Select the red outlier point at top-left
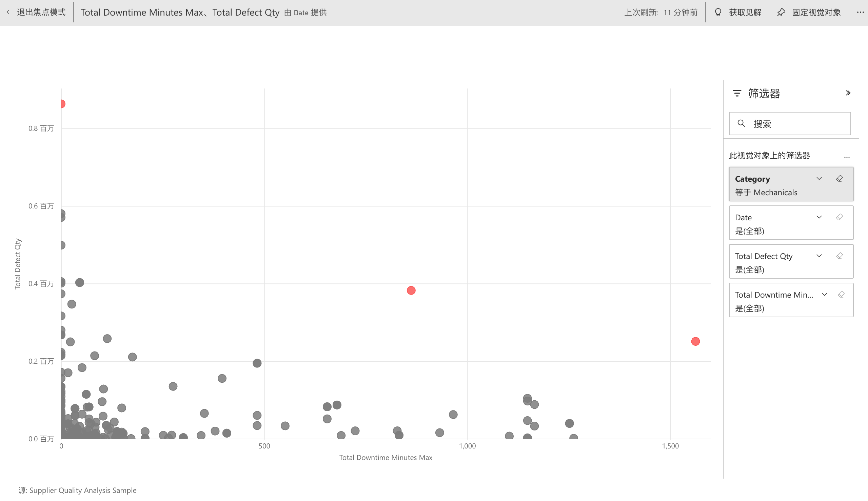This screenshot has width=868, height=501. pyautogui.click(x=62, y=104)
